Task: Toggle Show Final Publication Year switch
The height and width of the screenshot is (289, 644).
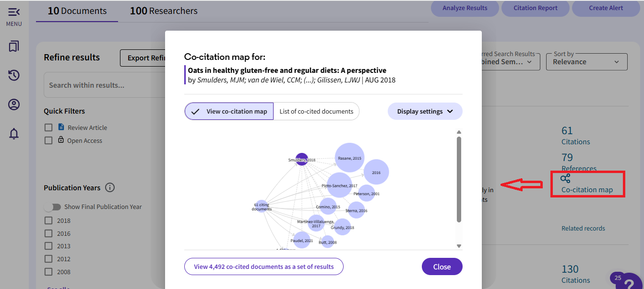Action: pyautogui.click(x=53, y=207)
